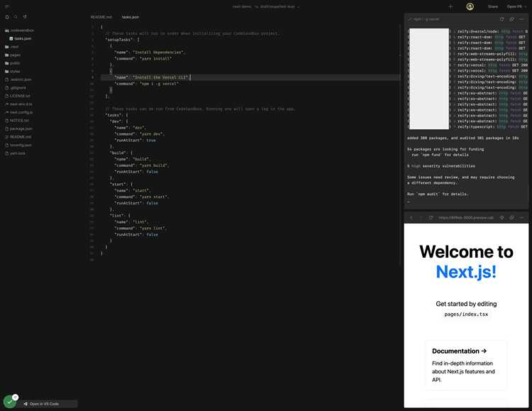The height and width of the screenshot is (411, 532).
Task: Collapse the .codesandbox folder
Action: (19, 31)
